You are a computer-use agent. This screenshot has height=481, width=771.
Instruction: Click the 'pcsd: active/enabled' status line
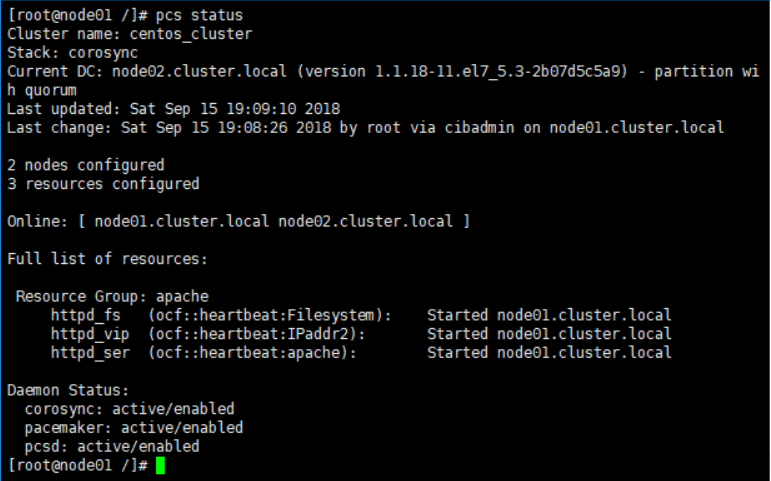[x=112, y=447]
